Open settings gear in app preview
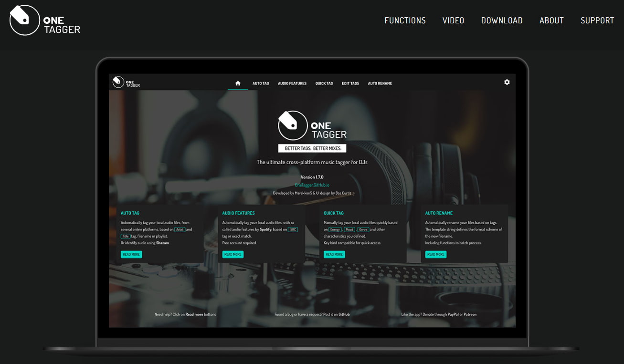 (507, 82)
